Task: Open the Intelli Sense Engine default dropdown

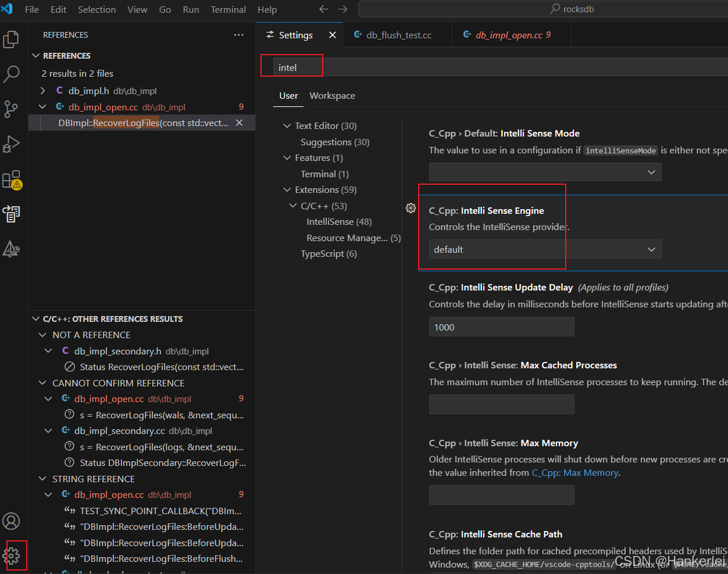Action: tap(545, 249)
